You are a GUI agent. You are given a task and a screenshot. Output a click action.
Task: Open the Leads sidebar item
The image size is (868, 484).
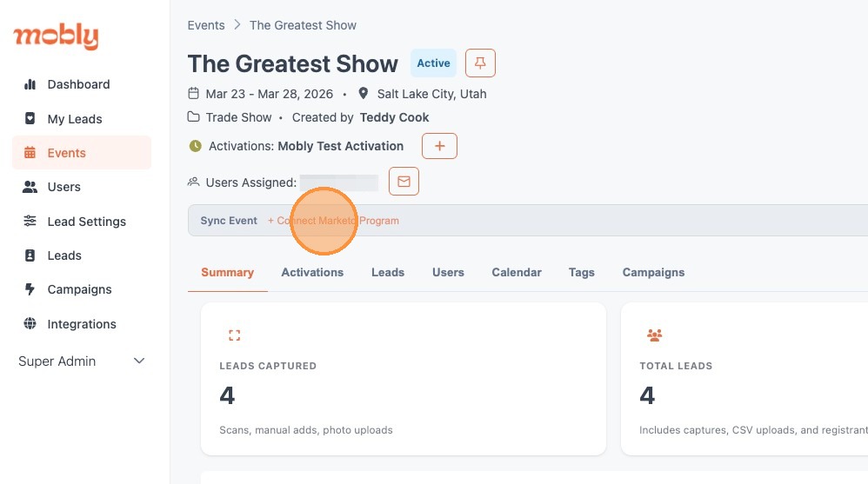click(x=64, y=255)
